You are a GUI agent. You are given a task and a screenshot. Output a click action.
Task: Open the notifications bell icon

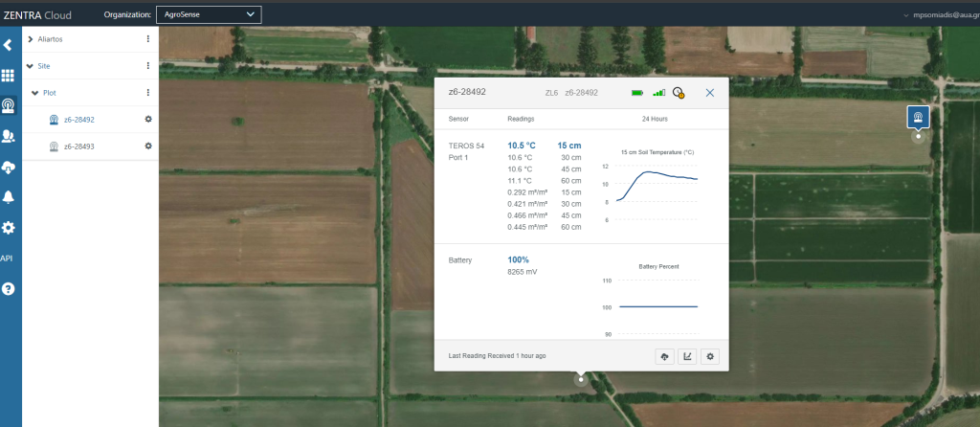coord(9,197)
